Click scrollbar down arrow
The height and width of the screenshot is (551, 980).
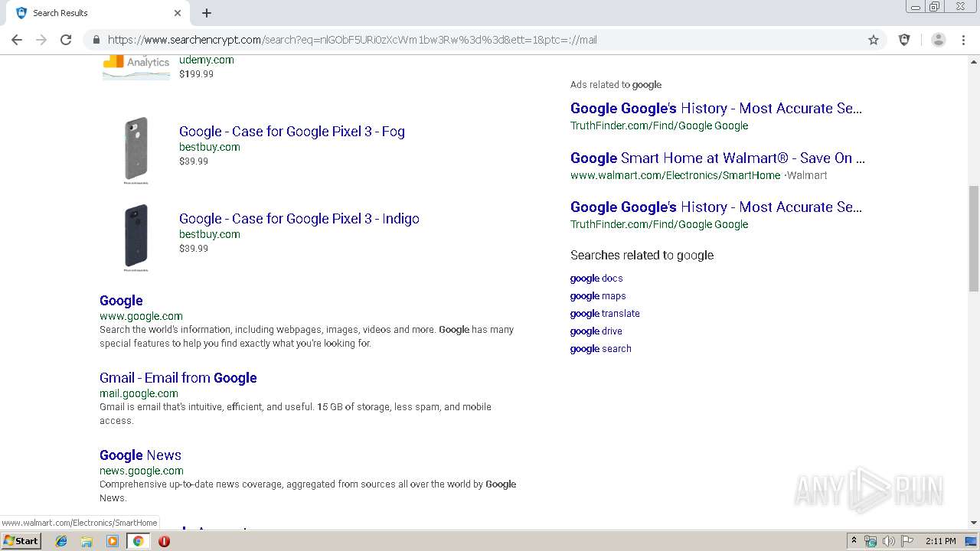(x=974, y=523)
